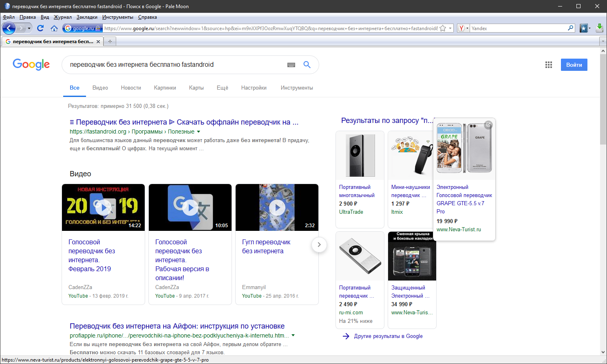Go to the Home page icon
The width and height of the screenshot is (607, 364).
54,28
